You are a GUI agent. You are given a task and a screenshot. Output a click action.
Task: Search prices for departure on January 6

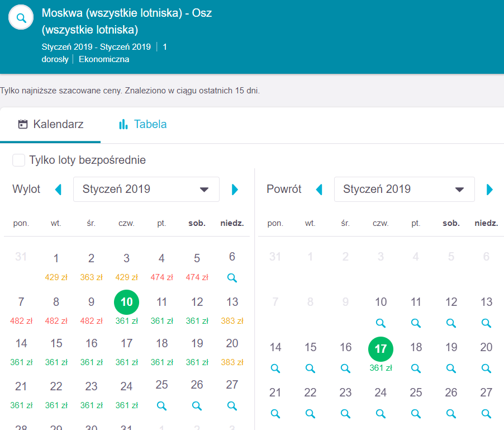tap(232, 277)
